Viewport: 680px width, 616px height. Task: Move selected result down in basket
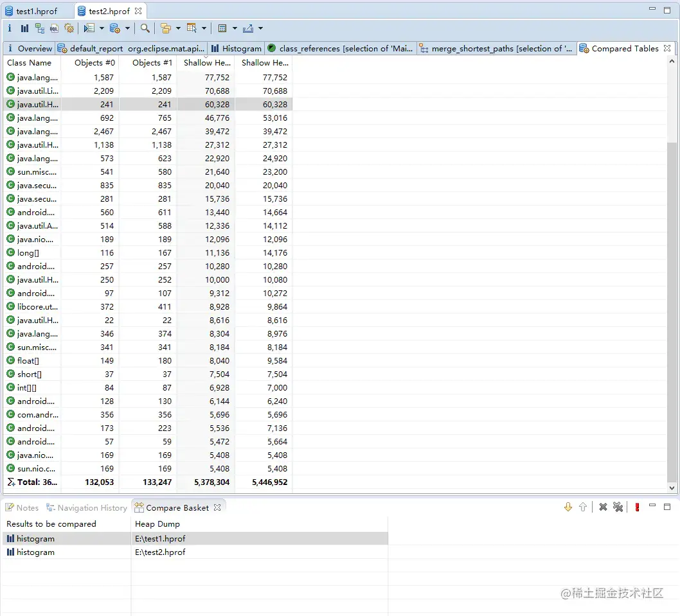[x=568, y=507]
